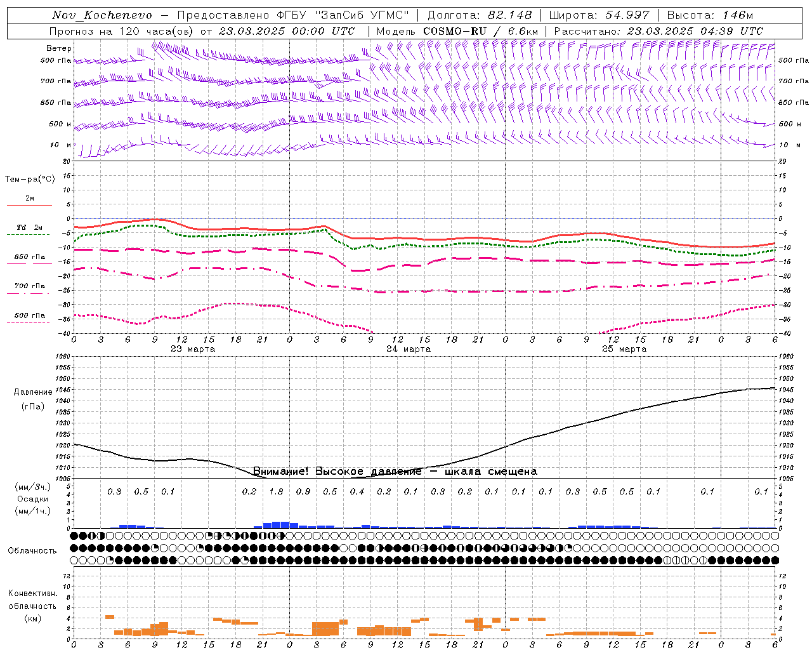Select the "1.8" precipitation value
The width and height of the screenshot is (812, 650).
(x=276, y=491)
